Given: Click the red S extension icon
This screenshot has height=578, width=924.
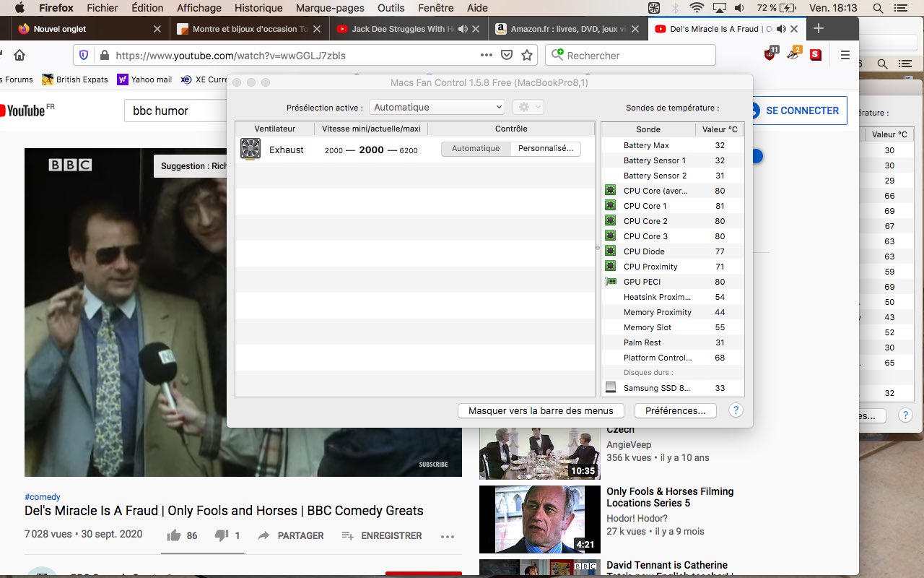Looking at the screenshot, I should (x=816, y=54).
